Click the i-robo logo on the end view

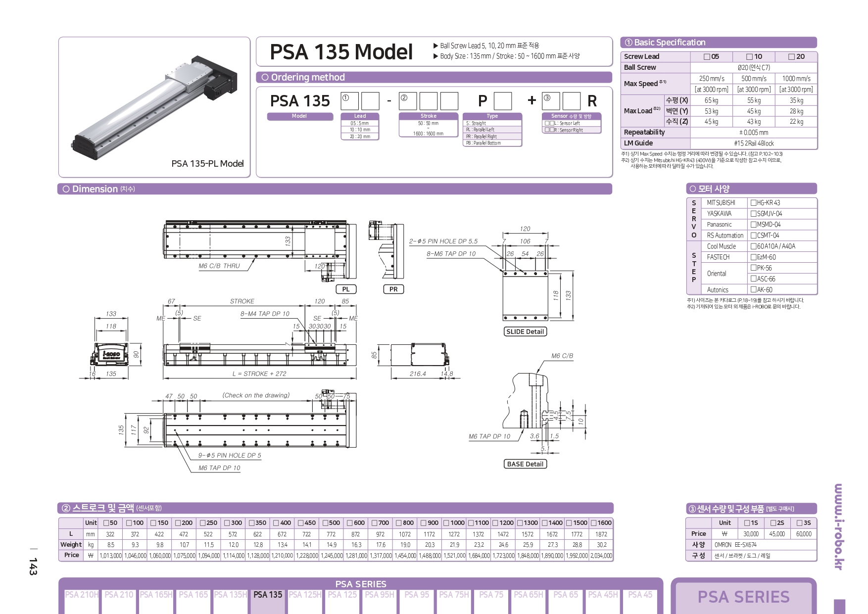click(x=111, y=355)
